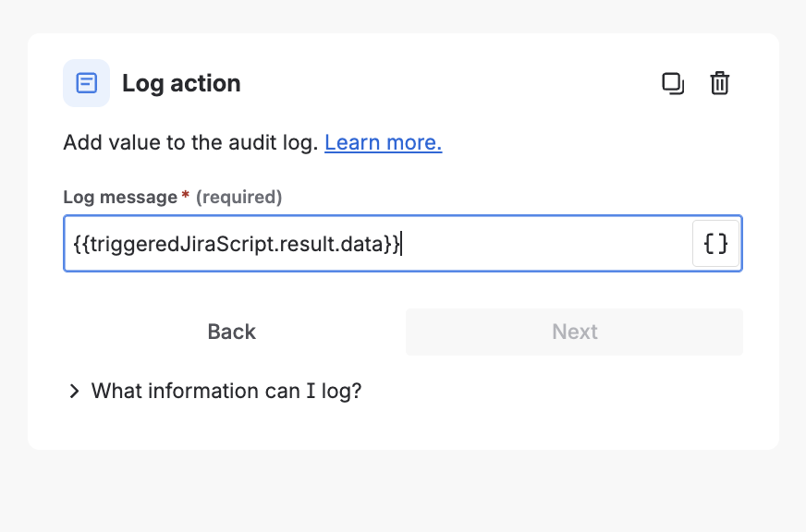The width and height of the screenshot is (806, 532).
Task: Expand the chevron beside What information
Action: 74,392
